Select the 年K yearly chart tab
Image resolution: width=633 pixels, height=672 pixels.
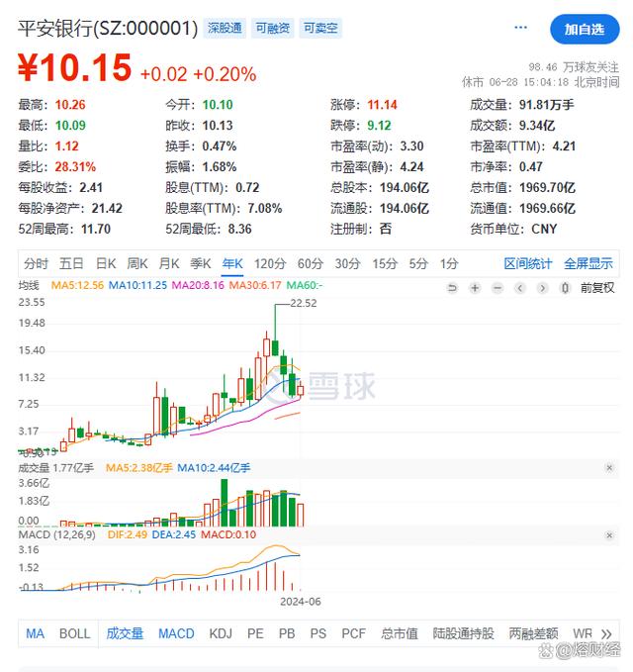pos(232,263)
